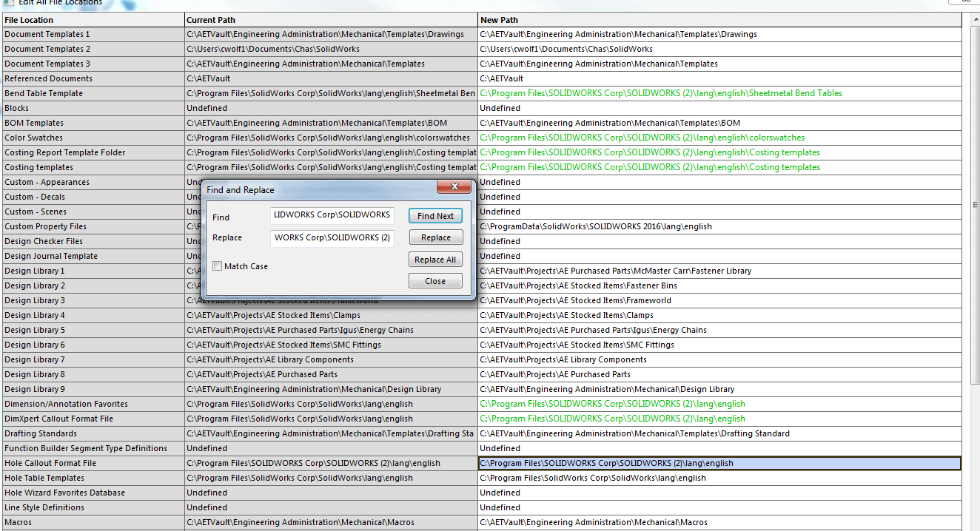The image size is (980, 531).
Task: Click the File Location column header
Action: click(x=93, y=20)
